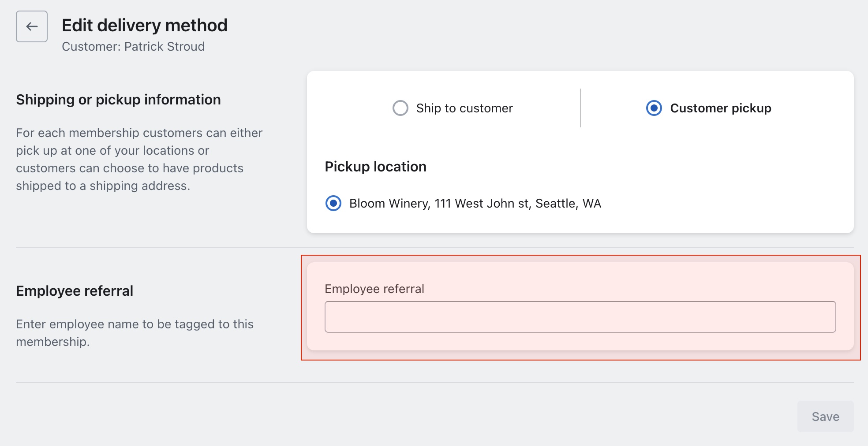Click the back arrow button
Image resolution: width=868 pixels, height=446 pixels.
32,26
